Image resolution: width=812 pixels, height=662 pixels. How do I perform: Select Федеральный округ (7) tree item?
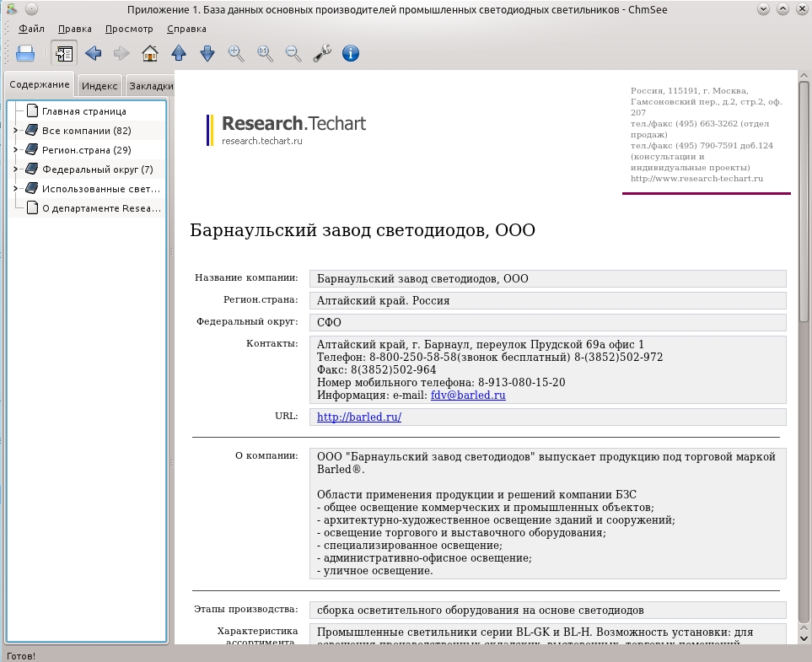(97, 170)
